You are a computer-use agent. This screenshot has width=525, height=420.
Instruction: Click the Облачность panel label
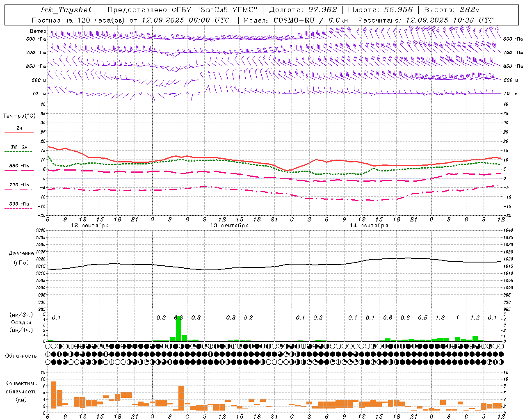pos(21,356)
